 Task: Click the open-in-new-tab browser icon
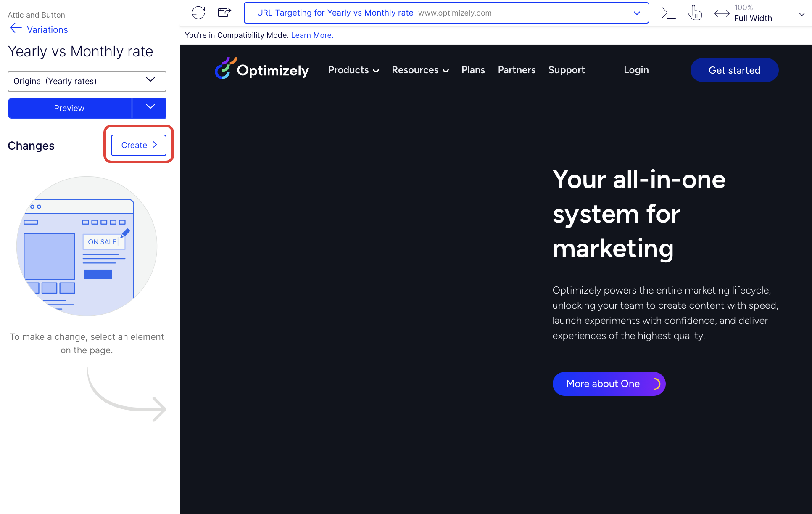click(x=224, y=13)
